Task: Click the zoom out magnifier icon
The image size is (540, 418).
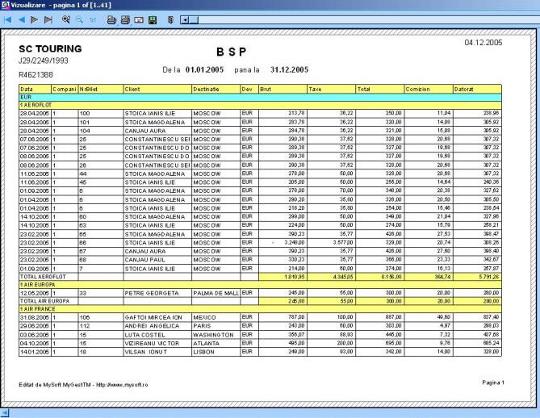Action: (x=79, y=20)
